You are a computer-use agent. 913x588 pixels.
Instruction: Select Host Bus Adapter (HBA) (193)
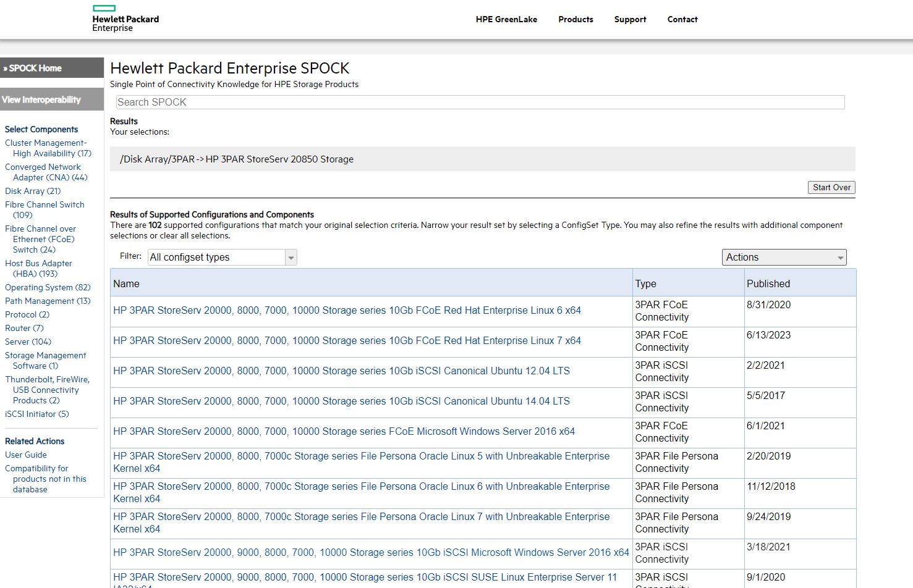[38, 269]
